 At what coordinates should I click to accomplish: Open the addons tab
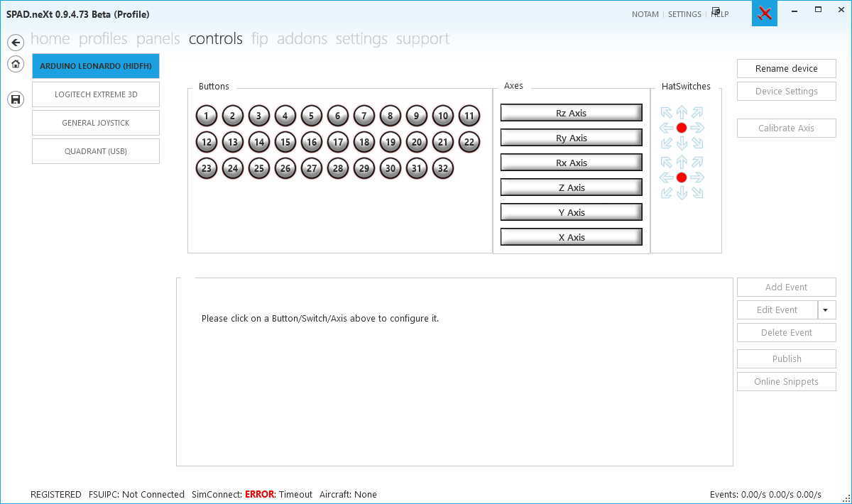point(302,38)
